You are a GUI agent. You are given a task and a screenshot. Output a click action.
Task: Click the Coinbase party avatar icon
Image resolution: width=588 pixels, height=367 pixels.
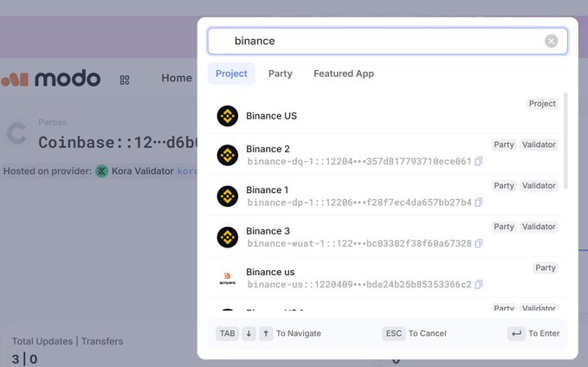coord(16,132)
